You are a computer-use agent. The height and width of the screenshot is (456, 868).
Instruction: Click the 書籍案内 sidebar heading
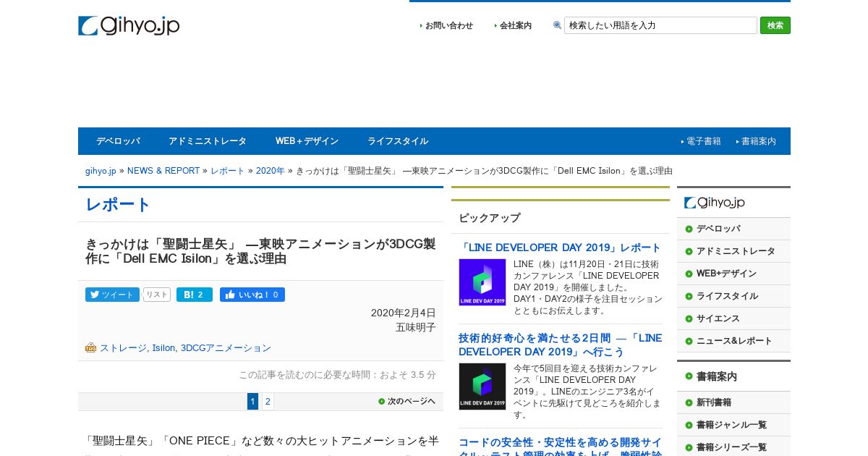(717, 376)
